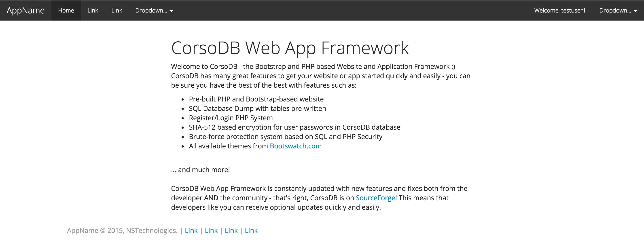Expand the Dropdown in the top-right corner
Screen dimensions: 644x249
617,11
